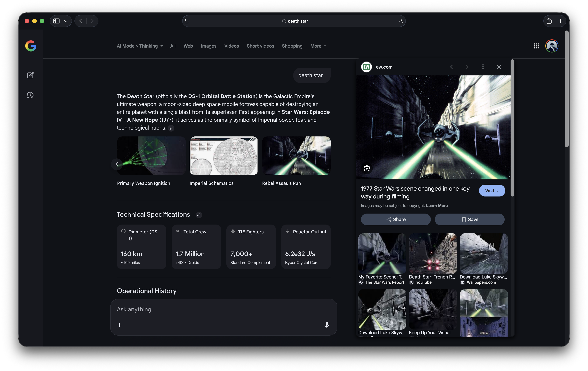Click the main page scrollbar

tap(567, 89)
